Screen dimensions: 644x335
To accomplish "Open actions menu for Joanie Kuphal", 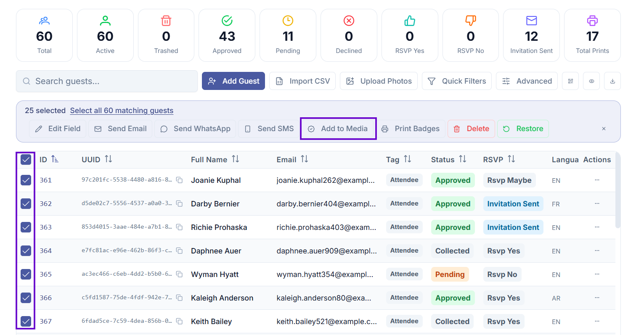I will coord(597,180).
